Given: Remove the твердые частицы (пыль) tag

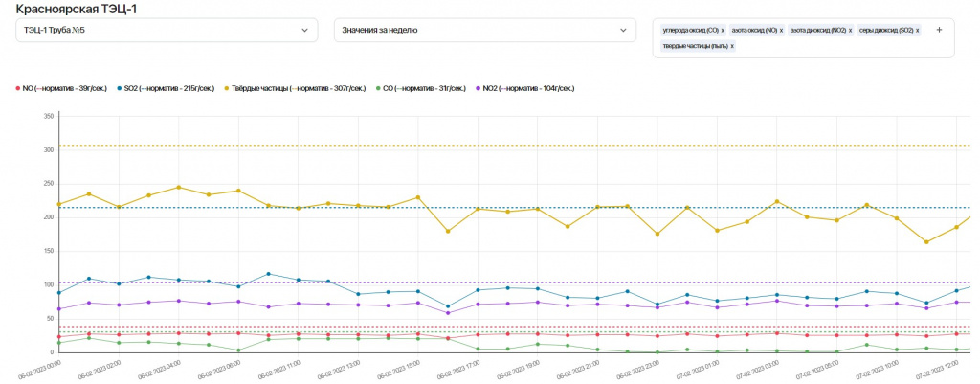Looking at the screenshot, I should [732, 46].
